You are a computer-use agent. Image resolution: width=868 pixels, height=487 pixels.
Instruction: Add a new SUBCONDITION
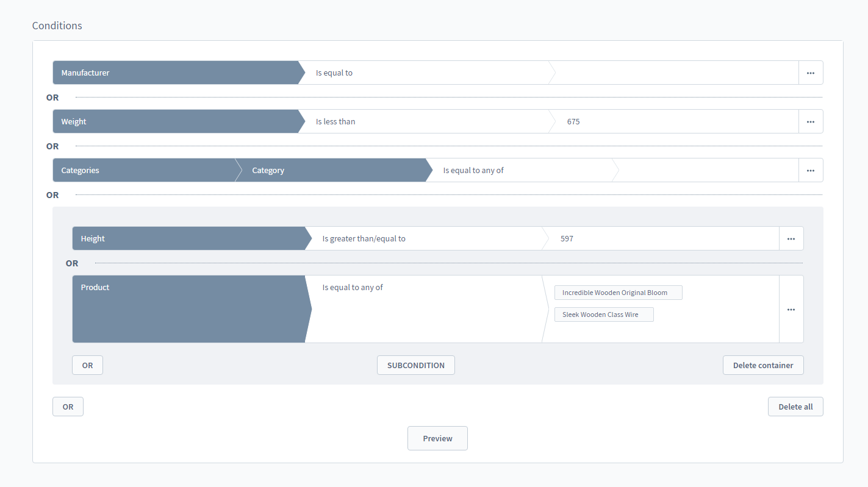pyautogui.click(x=415, y=364)
